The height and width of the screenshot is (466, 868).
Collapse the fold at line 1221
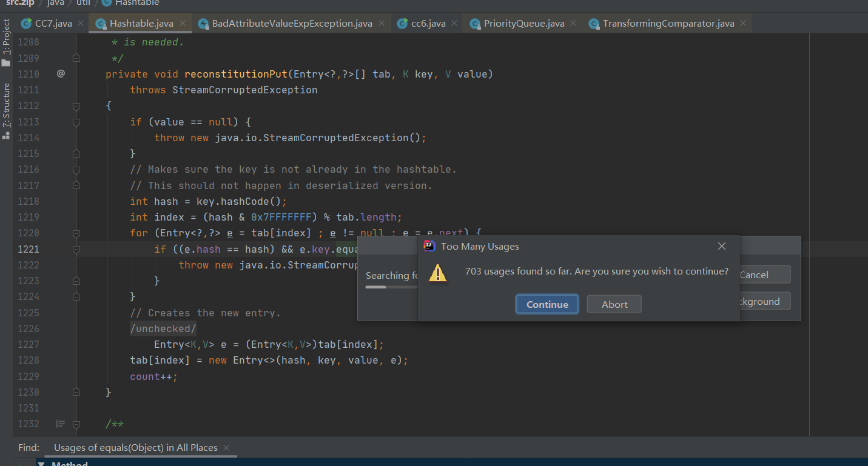tap(76, 249)
